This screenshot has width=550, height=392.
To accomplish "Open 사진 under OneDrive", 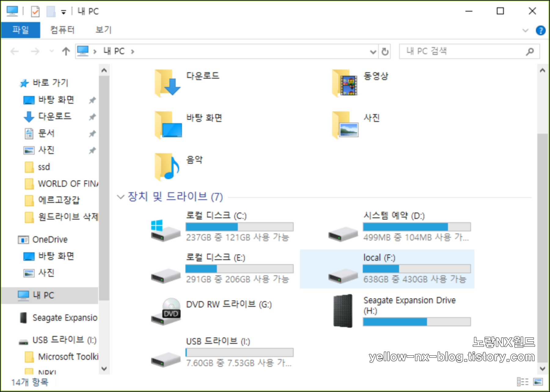I will [x=39, y=273].
